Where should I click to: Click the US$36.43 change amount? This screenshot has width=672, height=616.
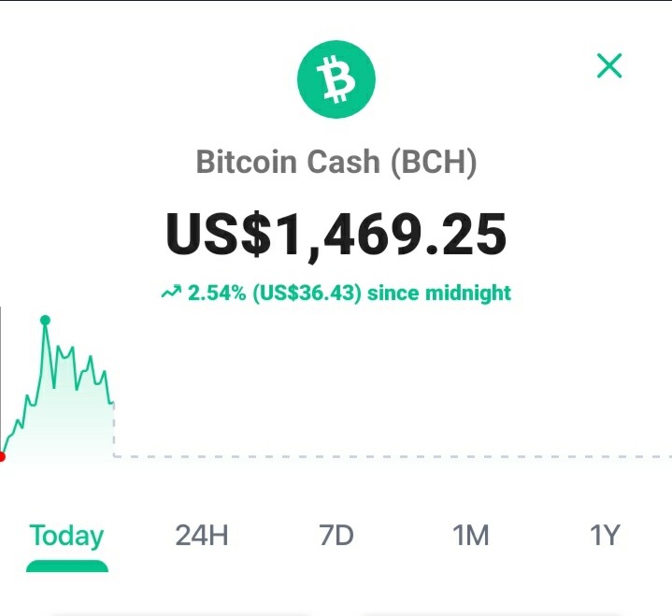click(307, 293)
